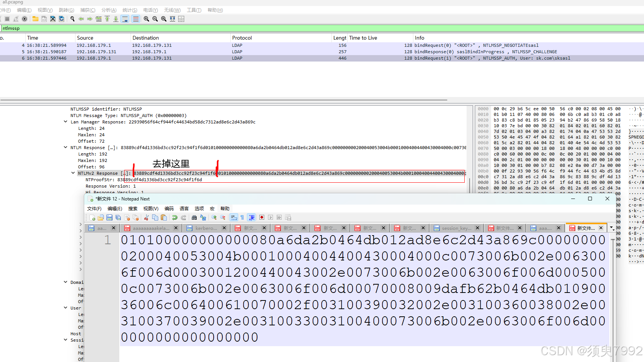Screen dimensions: 644x362
Task: Go forward to next packet arrow
Action: 90,19
